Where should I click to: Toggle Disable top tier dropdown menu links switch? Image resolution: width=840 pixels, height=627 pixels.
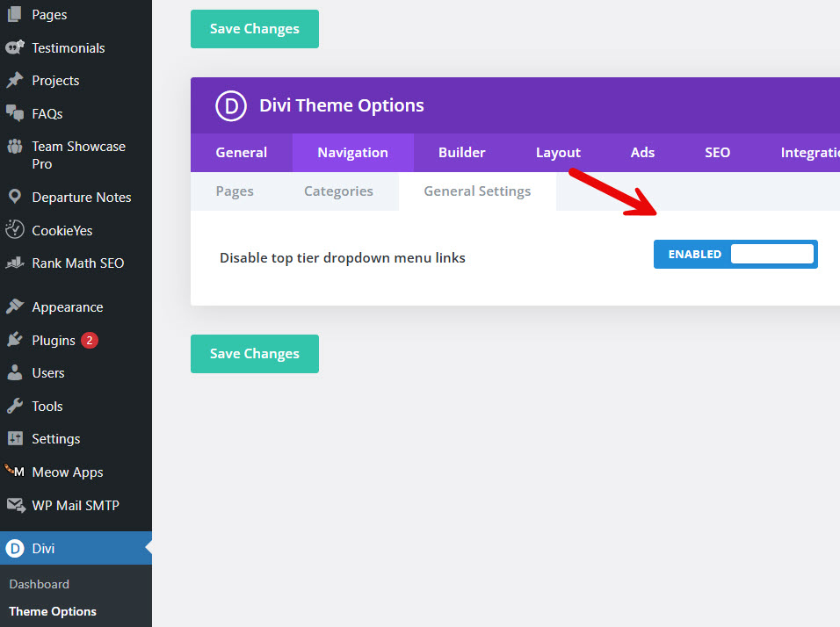click(x=735, y=255)
